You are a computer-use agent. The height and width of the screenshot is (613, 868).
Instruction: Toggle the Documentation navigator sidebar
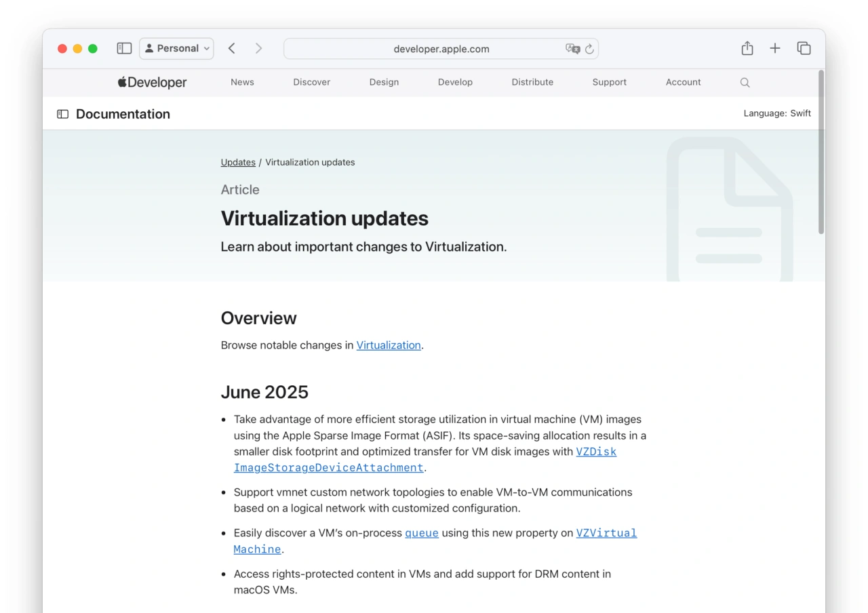tap(63, 114)
